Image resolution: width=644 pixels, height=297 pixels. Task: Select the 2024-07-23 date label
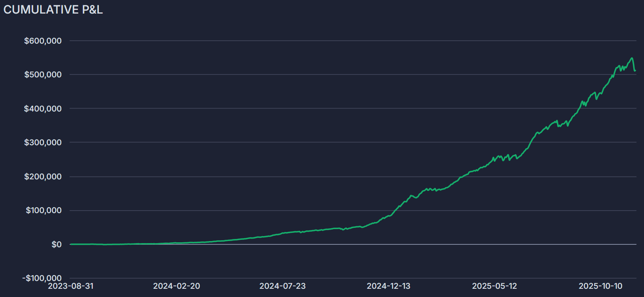coord(282,286)
